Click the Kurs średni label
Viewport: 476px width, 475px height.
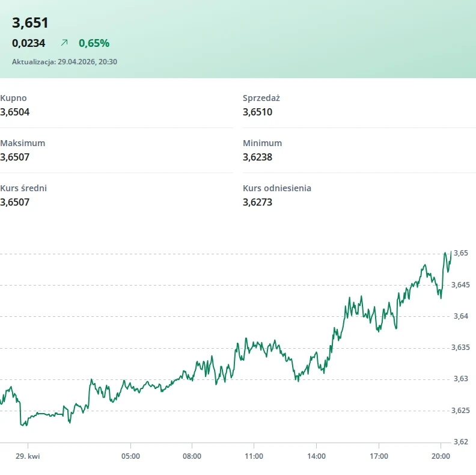(x=23, y=188)
